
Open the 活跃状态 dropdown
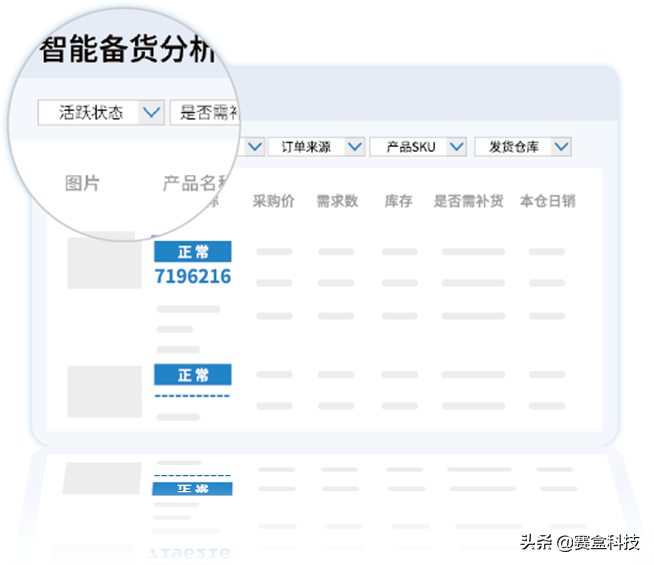(x=101, y=113)
